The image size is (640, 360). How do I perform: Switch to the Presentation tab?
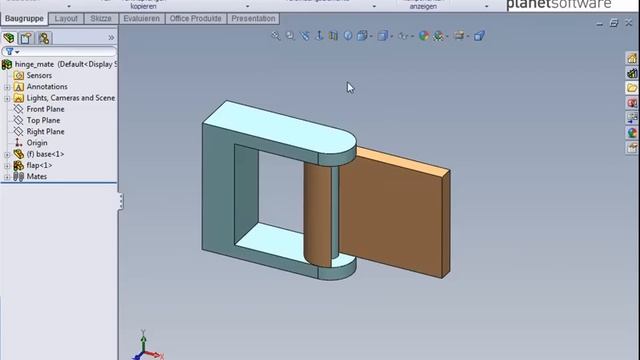click(x=253, y=19)
